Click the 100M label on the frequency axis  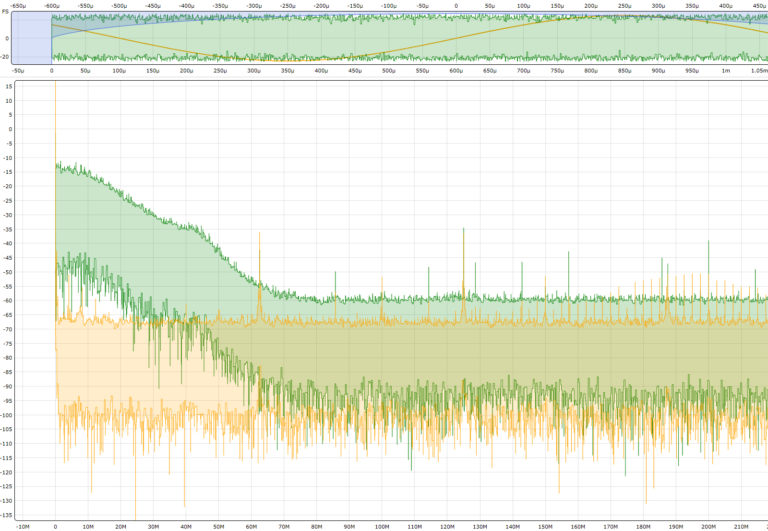381,525
